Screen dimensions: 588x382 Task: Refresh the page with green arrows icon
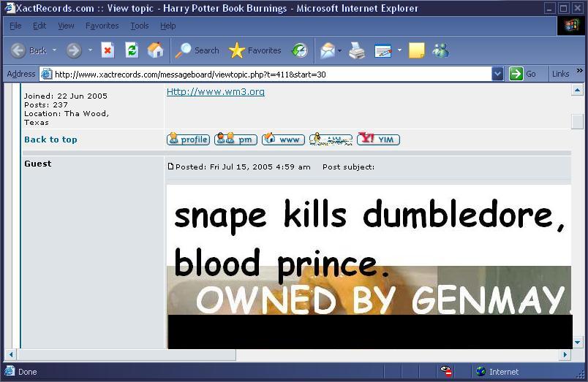pyautogui.click(x=132, y=50)
